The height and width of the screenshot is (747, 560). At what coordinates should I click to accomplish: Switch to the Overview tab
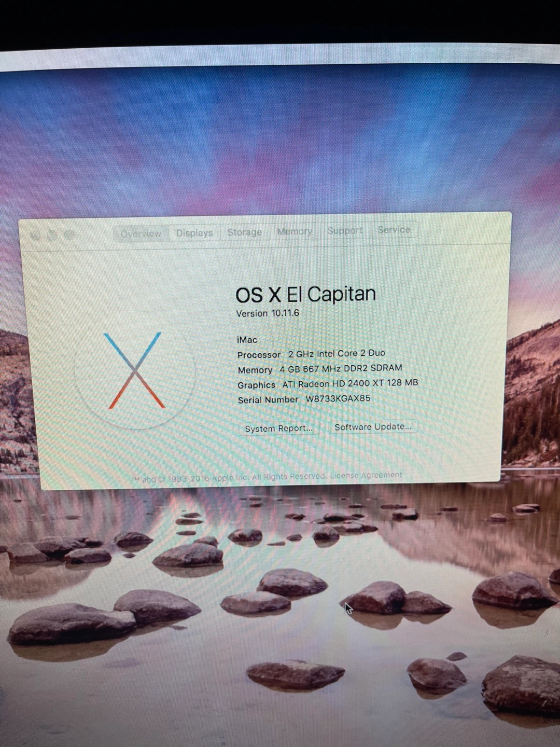[141, 233]
